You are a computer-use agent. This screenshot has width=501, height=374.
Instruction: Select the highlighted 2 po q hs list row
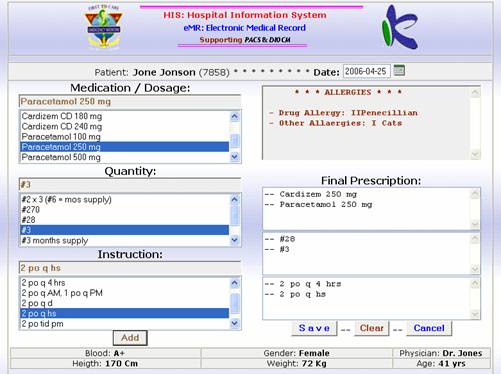(x=125, y=313)
